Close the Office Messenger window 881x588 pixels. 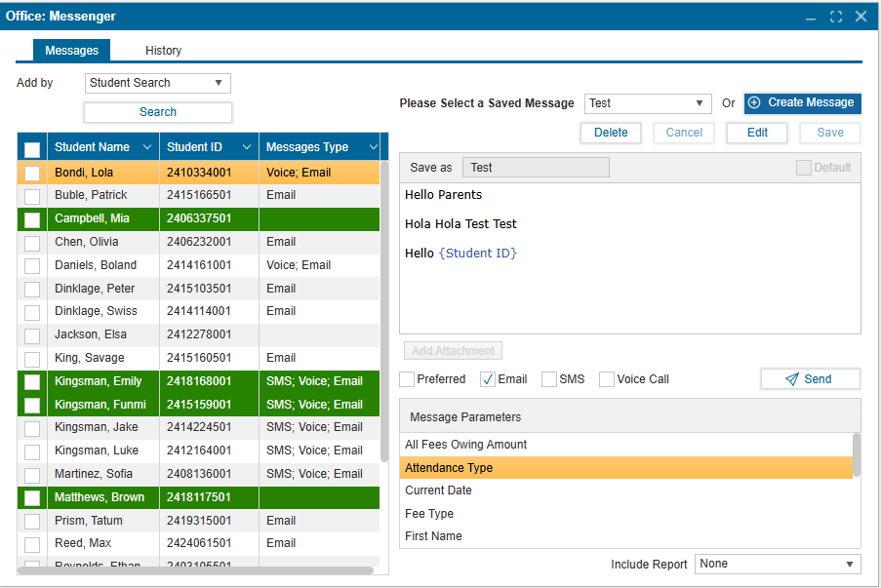coord(861,17)
